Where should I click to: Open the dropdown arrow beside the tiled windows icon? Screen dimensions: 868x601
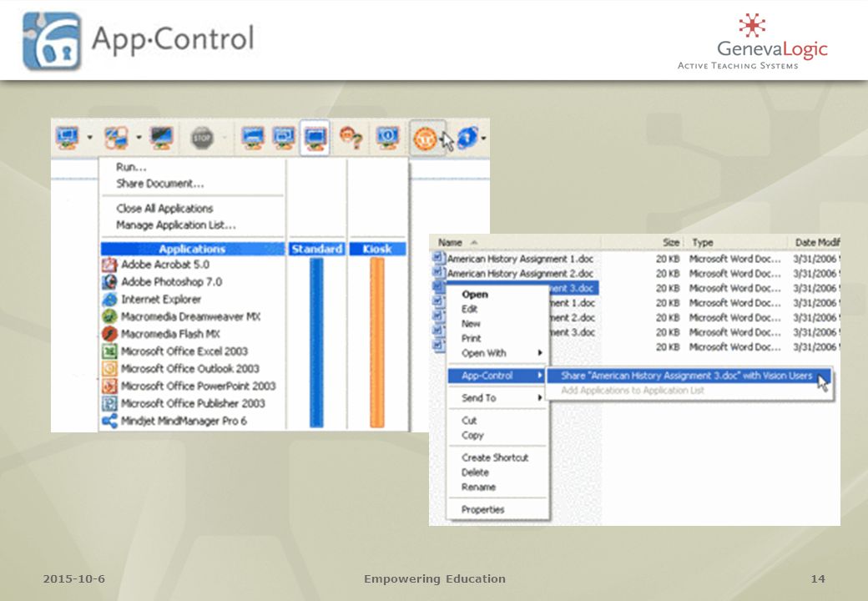(x=139, y=137)
